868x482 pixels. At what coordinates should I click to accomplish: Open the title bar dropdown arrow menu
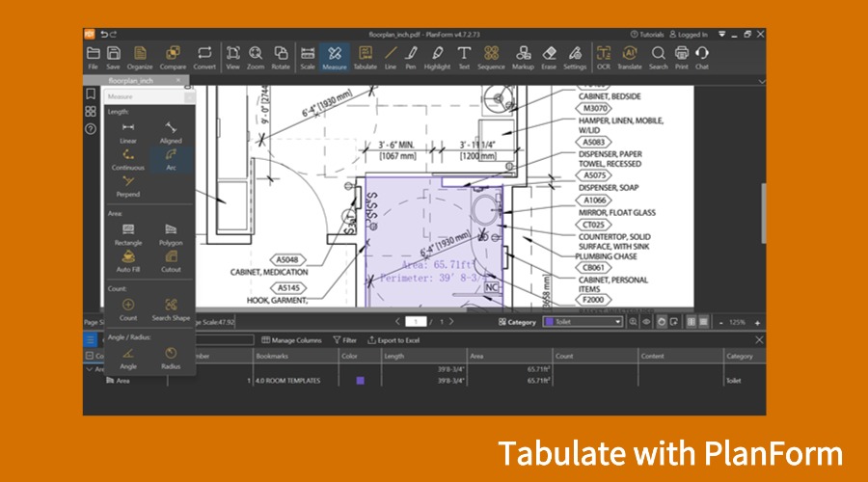[721, 34]
